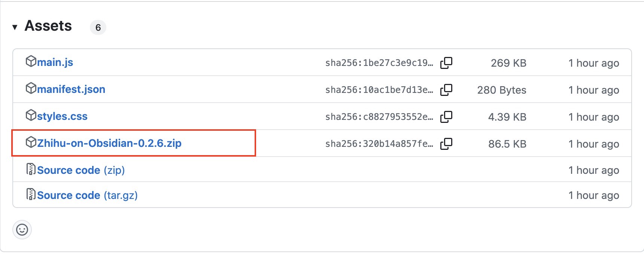
Task: Download Zhihu-on-Obsidian-0.2.6.zip
Action: point(109,143)
